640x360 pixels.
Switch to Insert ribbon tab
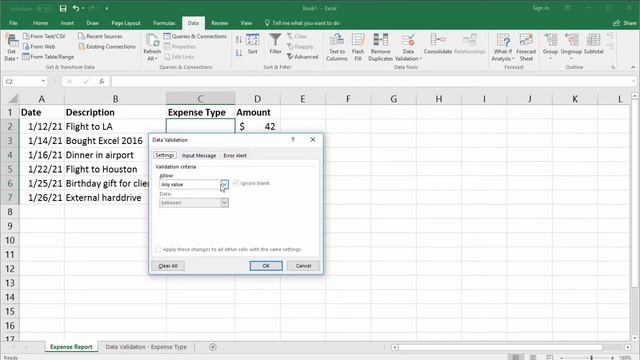67,23
